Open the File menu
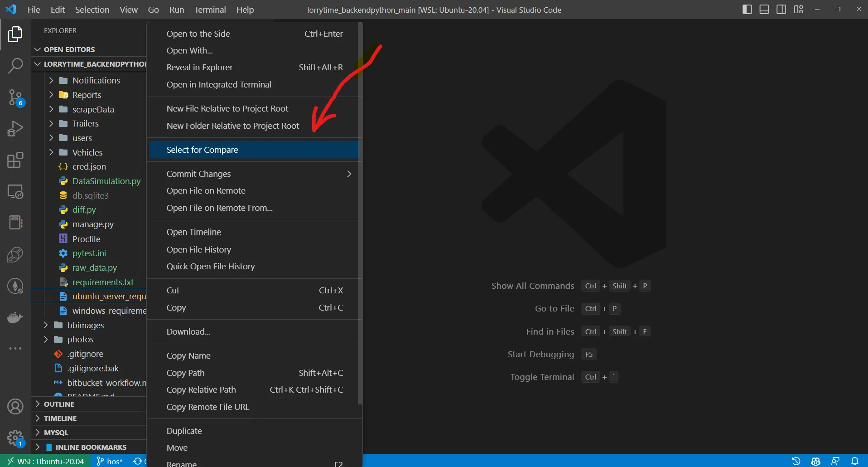 [x=34, y=10]
